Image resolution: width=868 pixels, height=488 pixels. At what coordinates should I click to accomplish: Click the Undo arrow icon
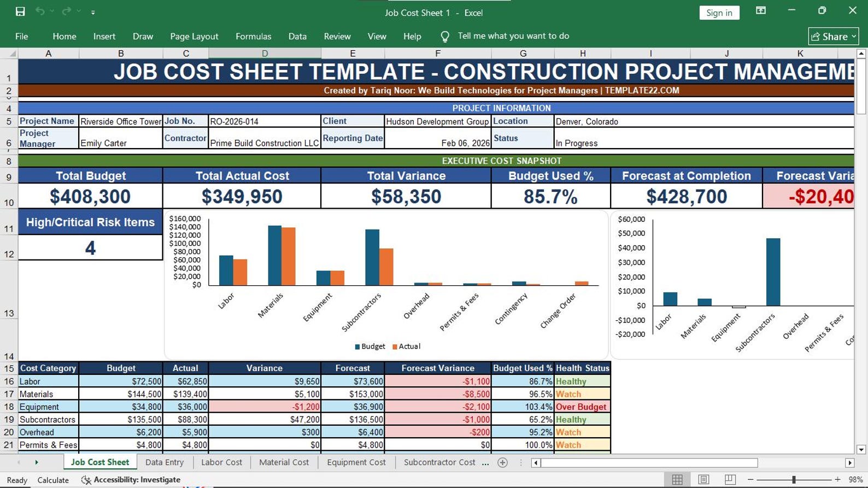coord(40,11)
